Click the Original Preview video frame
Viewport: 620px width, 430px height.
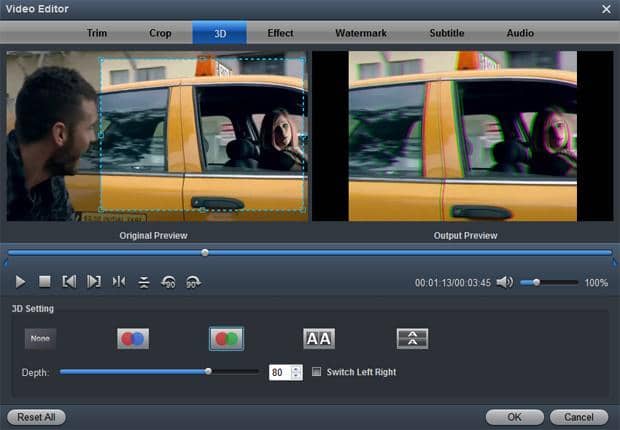(157, 136)
